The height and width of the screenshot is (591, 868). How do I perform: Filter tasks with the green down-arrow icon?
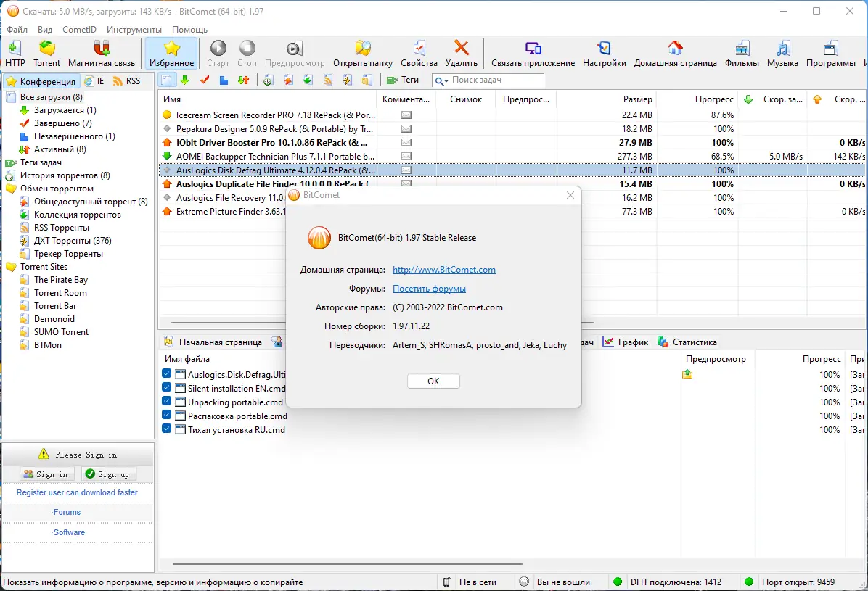185,80
